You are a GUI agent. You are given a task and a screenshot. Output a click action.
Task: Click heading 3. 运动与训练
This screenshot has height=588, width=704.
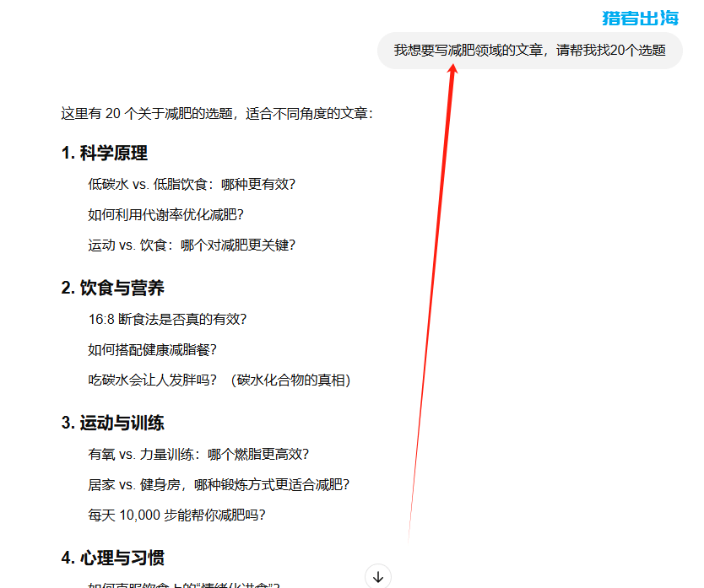(x=113, y=423)
